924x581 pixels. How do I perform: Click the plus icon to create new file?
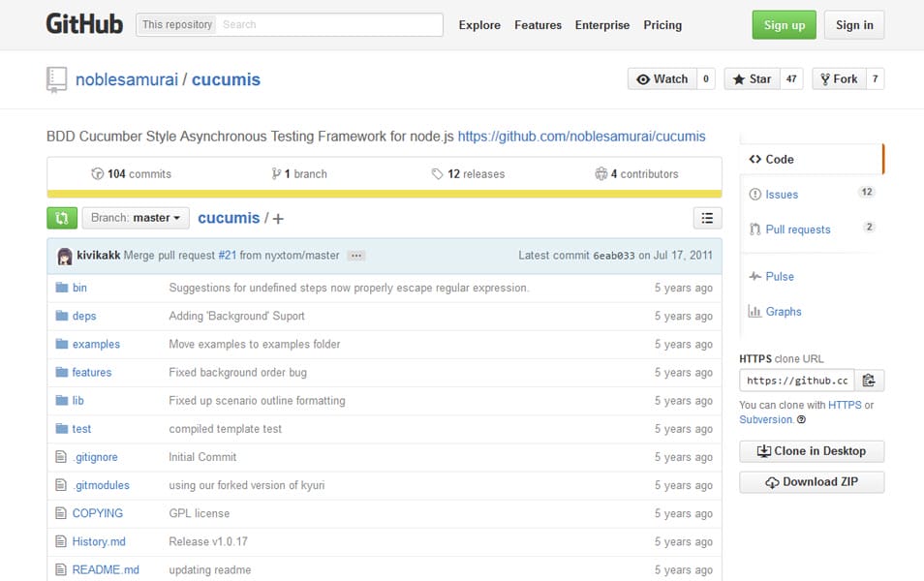point(279,219)
